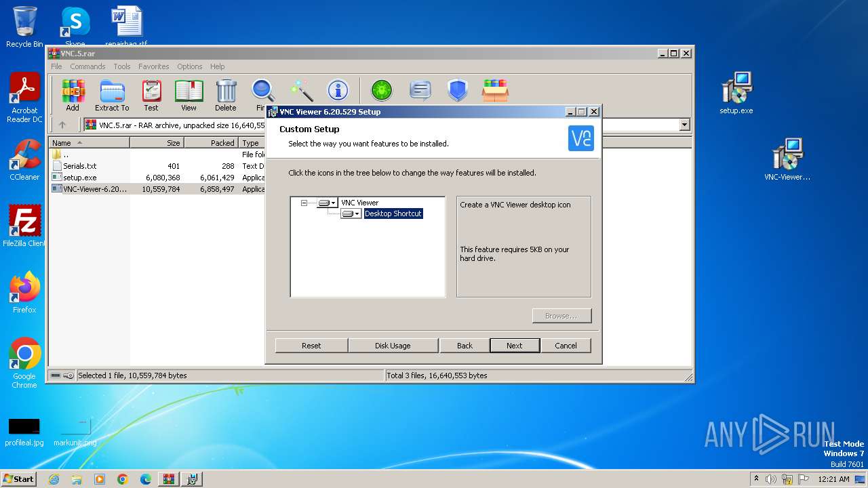Open the Favorites menu in WinRAR
This screenshot has height=488, width=868.
tap(154, 66)
